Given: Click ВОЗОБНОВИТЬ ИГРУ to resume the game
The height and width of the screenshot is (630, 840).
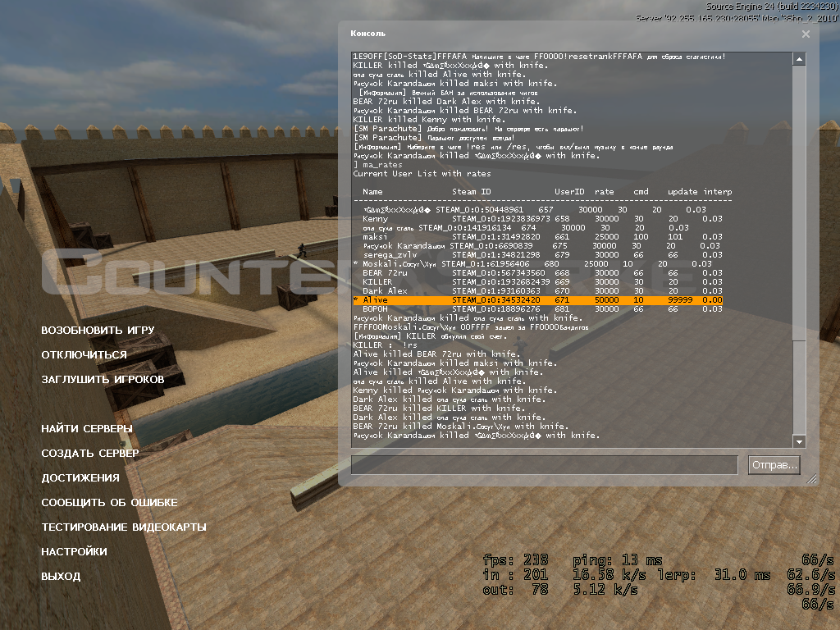Looking at the screenshot, I should (x=98, y=330).
